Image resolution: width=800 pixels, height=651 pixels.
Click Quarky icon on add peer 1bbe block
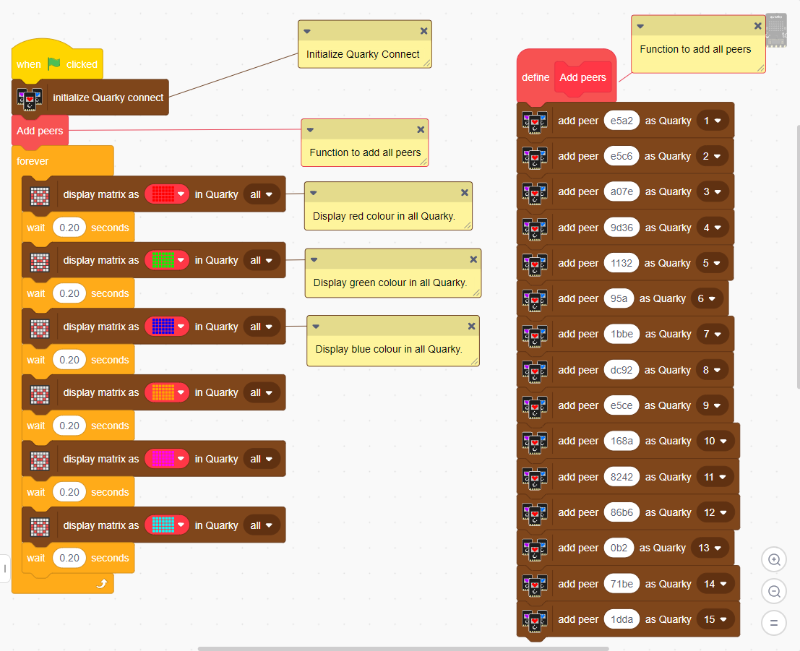[x=535, y=335]
